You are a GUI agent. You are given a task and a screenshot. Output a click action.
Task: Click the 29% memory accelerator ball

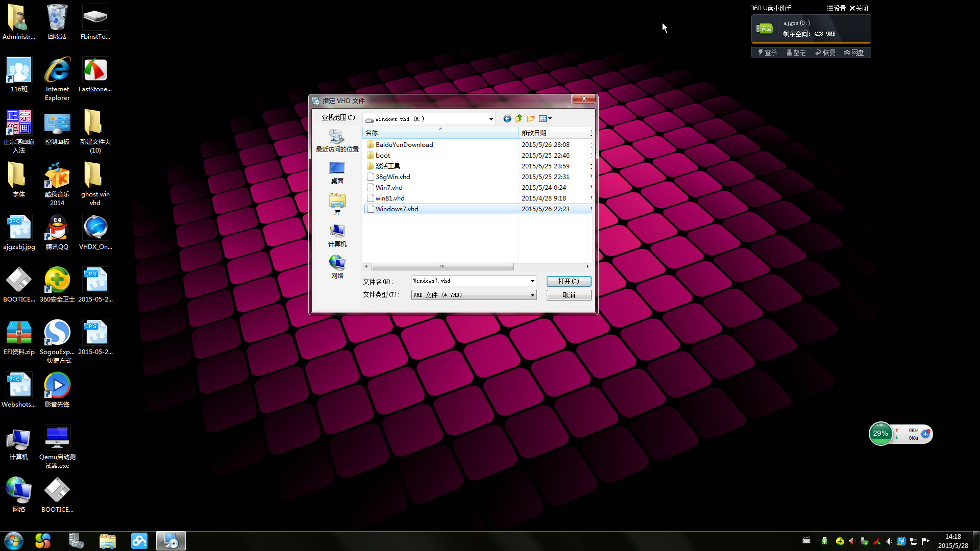pos(880,434)
